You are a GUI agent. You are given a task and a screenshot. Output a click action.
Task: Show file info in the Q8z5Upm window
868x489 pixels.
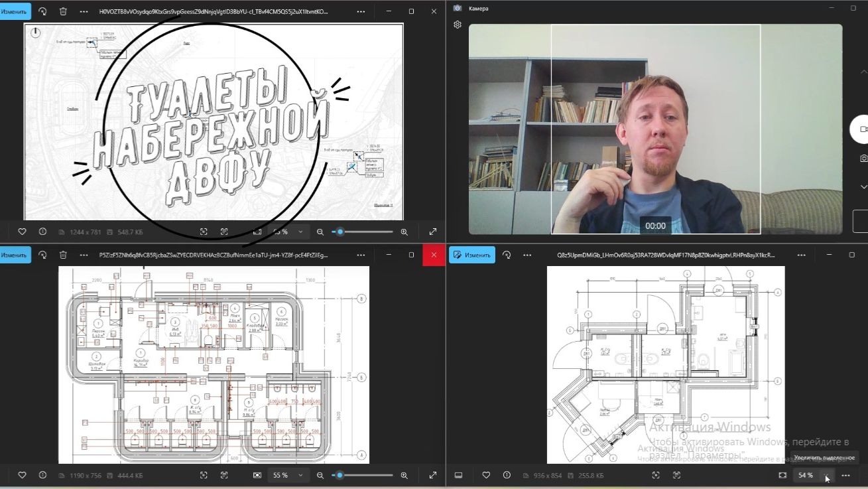point(507,475)
